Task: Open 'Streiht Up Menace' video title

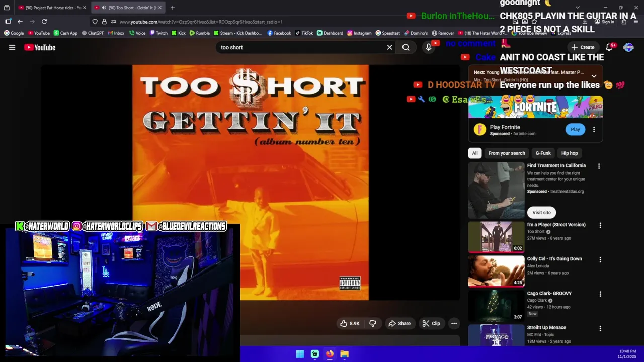Action: (546, 328)
